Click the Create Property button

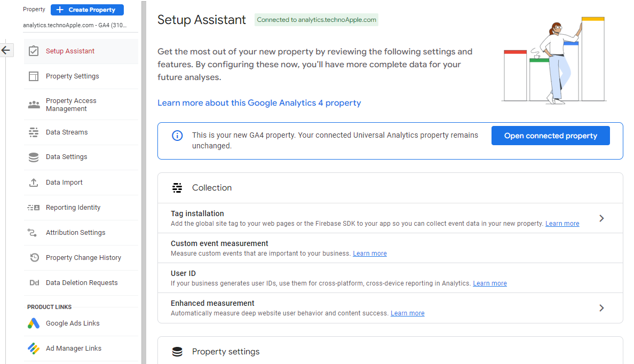coord(87,10)
